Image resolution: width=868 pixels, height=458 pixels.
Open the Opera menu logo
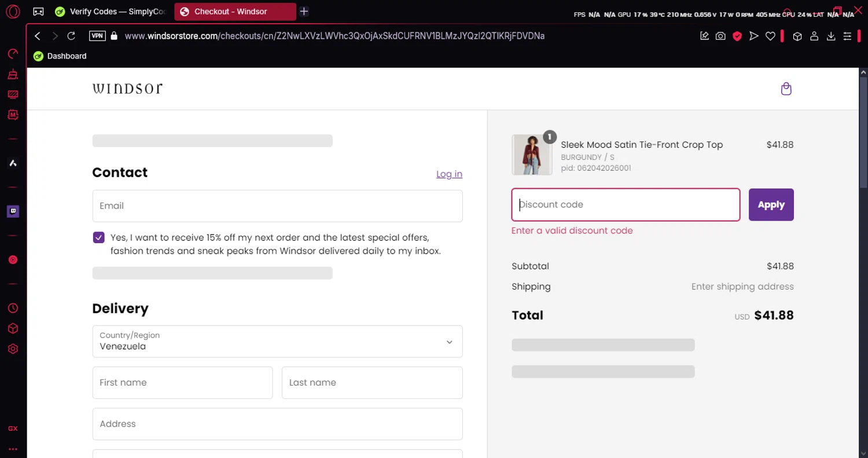[13, 12]
